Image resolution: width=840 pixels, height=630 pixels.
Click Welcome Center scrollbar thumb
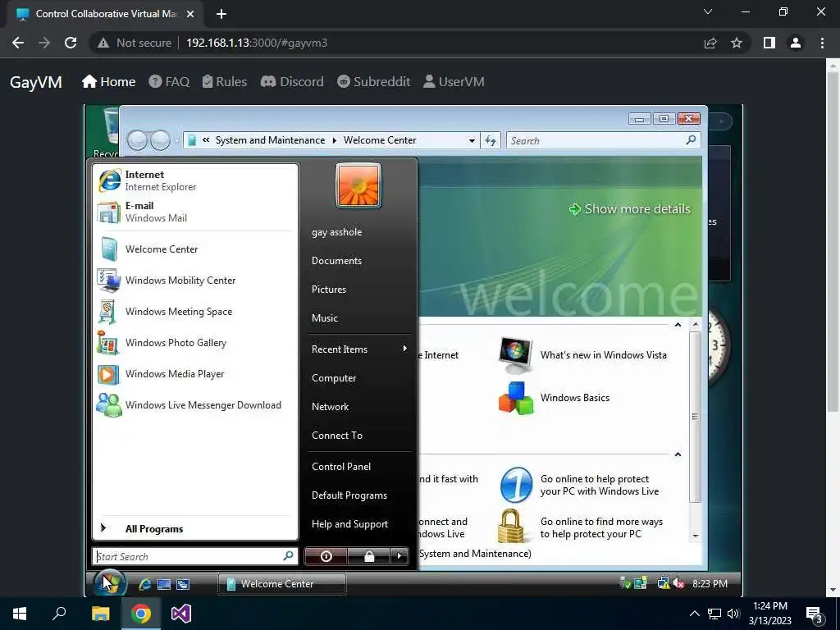pos(695,417)
